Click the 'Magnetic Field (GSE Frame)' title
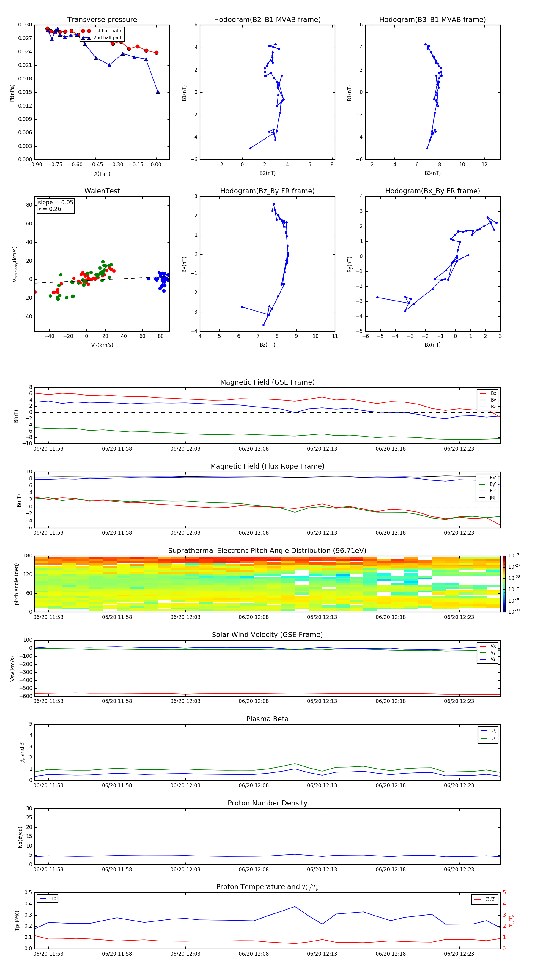Viewport: 535px width, 980px height. 267,382
